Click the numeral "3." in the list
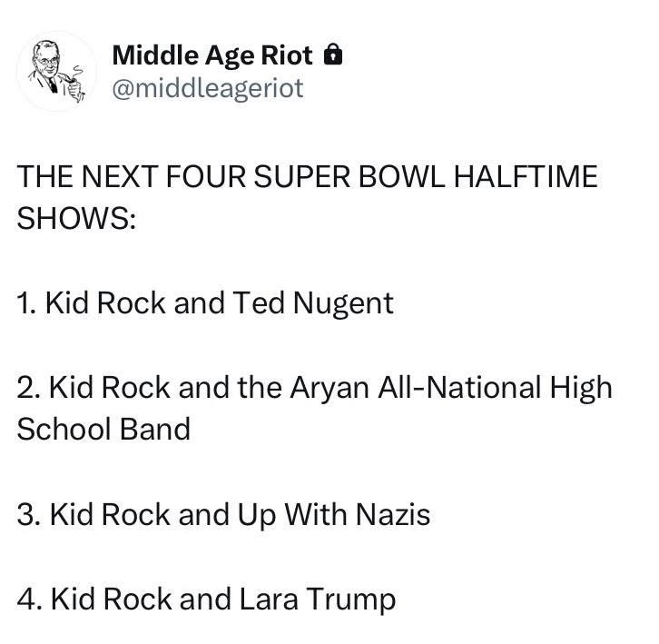 pyautogui.click(x=28, y=515)
